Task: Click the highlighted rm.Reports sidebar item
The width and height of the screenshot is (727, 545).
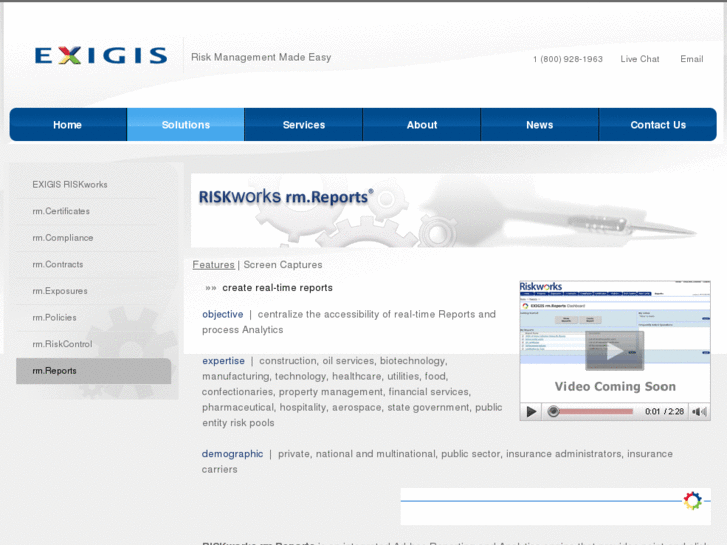Action: pyautogui.click(x=94, y=371)
